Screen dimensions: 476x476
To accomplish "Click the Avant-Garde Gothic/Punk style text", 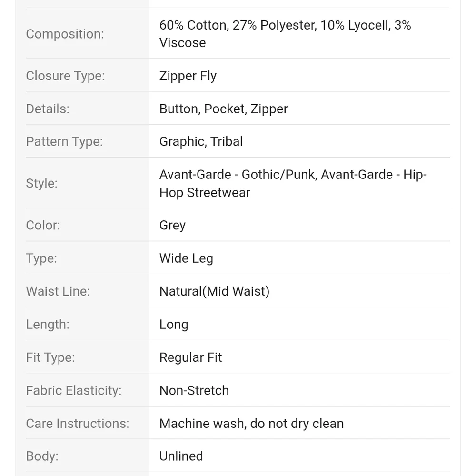I will 238,175.
